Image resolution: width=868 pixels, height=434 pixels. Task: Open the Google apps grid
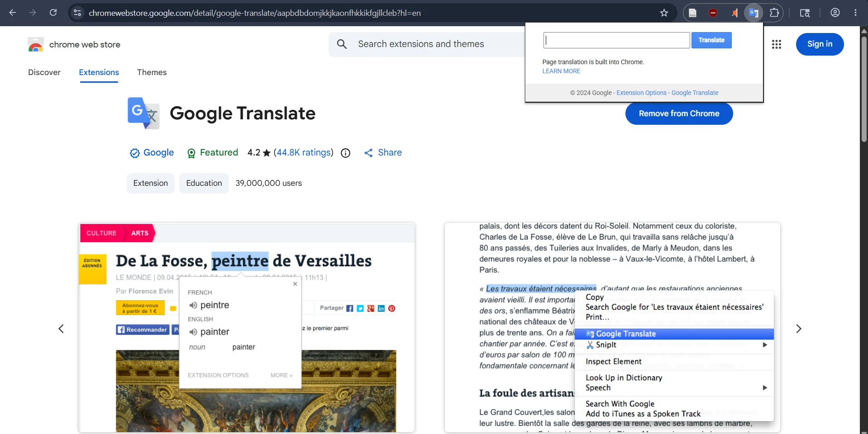click(777, 44)
